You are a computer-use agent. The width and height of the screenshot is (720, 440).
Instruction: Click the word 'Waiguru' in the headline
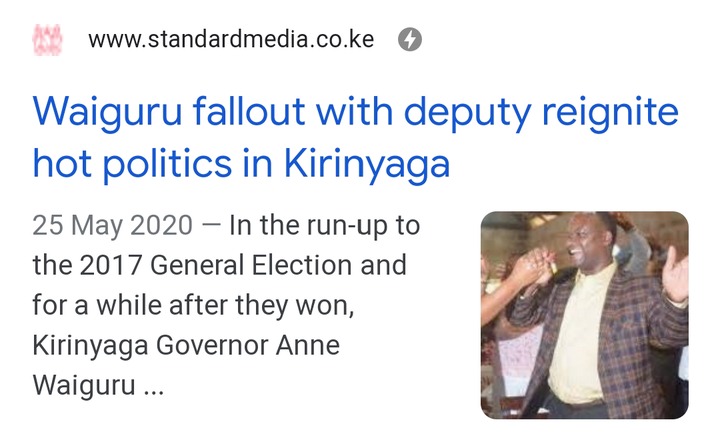(107, 113)
